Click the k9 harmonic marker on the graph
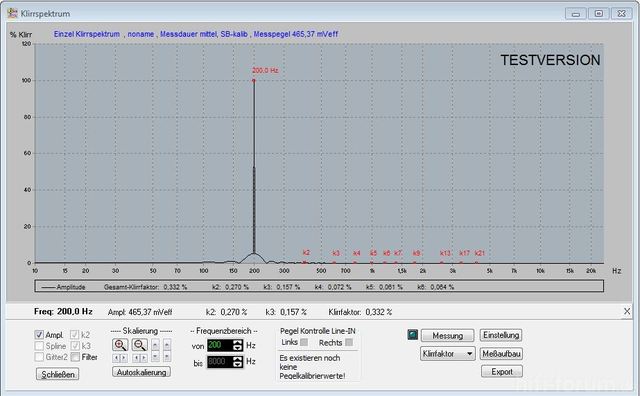 tap(416, 253)
